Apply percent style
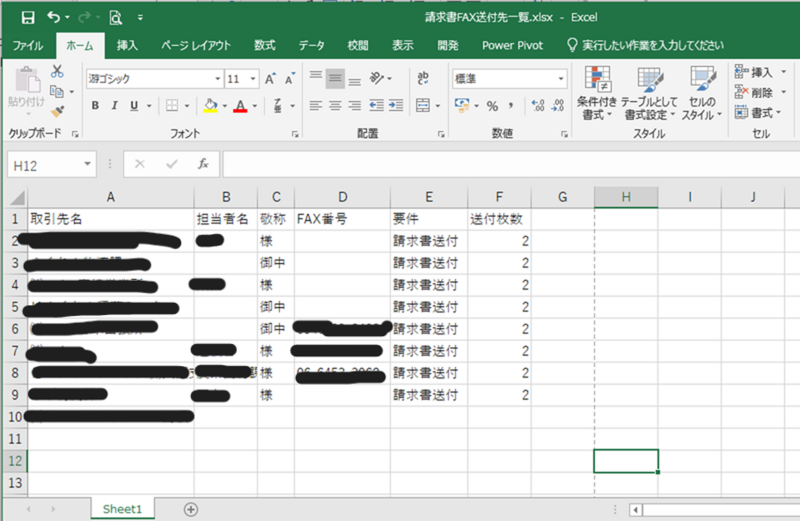800x521 pixels. click(x=492, y=106)
